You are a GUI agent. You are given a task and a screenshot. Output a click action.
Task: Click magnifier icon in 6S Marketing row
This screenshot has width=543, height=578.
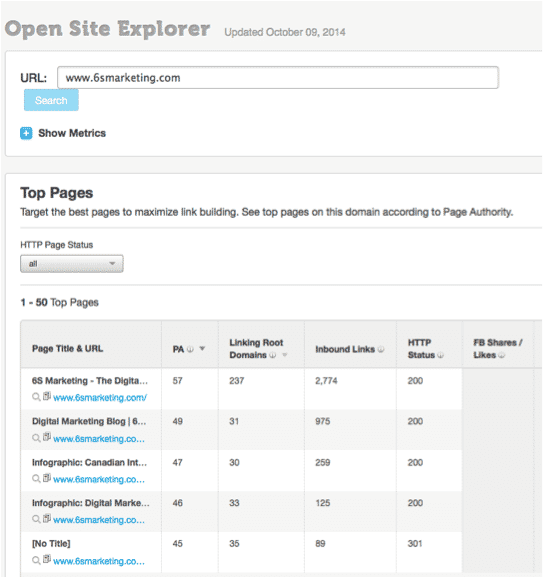36,397
